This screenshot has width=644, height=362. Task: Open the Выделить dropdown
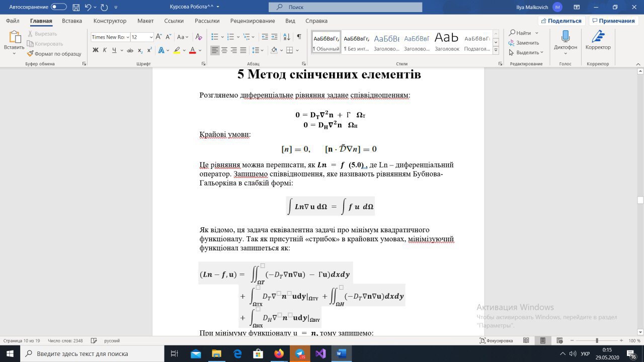coord(526,52)
